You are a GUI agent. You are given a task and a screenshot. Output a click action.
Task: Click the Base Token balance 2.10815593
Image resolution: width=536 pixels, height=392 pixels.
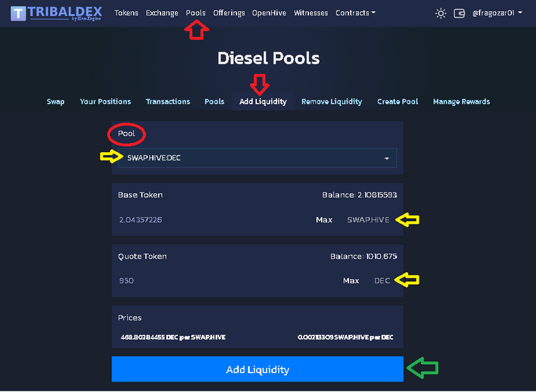377,195
